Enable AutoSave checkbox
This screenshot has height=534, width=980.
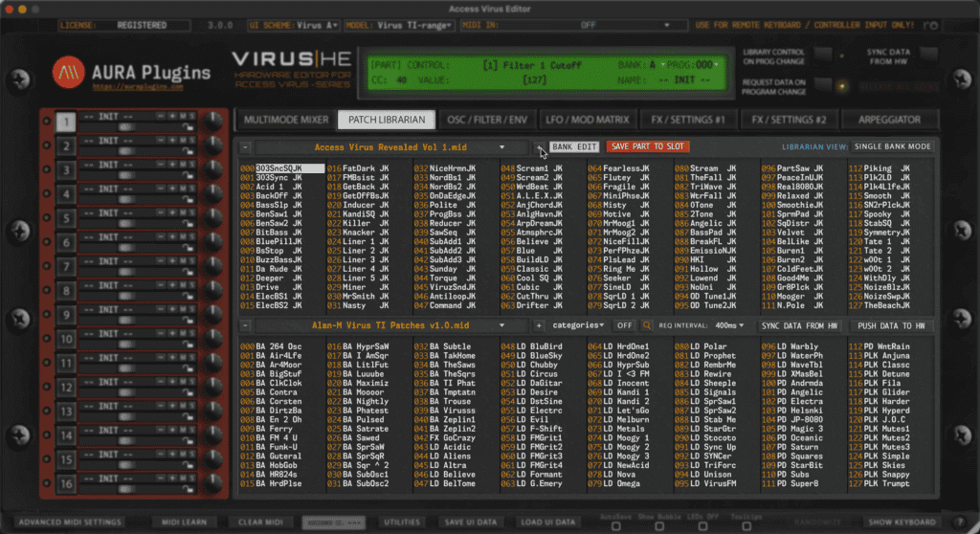tap(615, 526)
